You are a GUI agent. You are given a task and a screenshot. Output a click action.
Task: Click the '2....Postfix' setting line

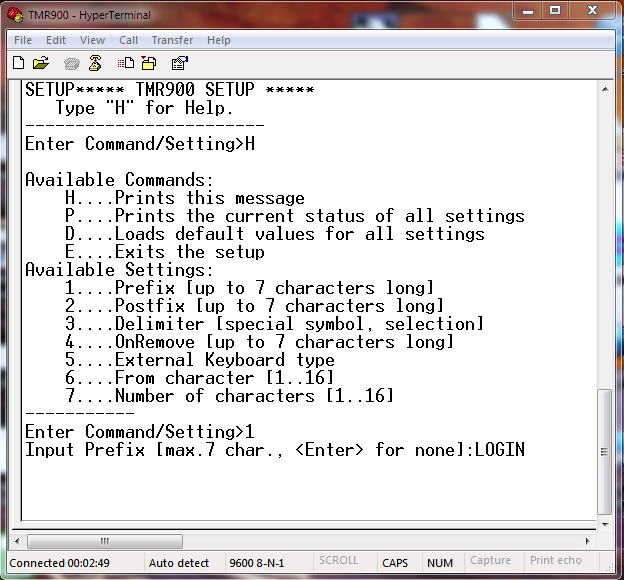pyautogui.click(x=255, y=306)
